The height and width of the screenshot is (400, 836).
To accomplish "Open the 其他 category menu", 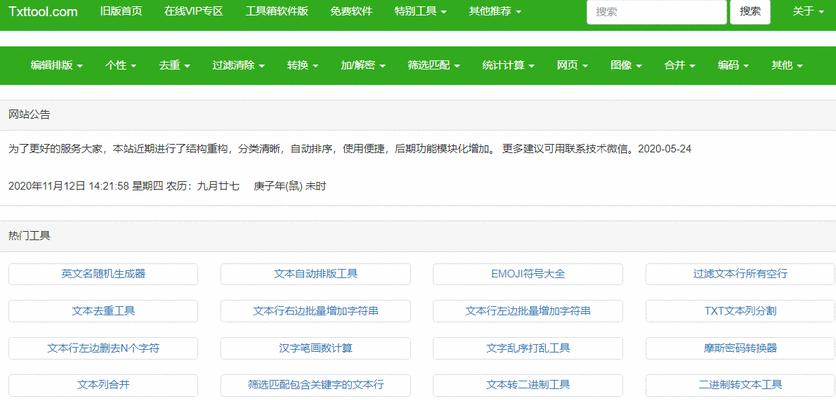I will point(787,66).
